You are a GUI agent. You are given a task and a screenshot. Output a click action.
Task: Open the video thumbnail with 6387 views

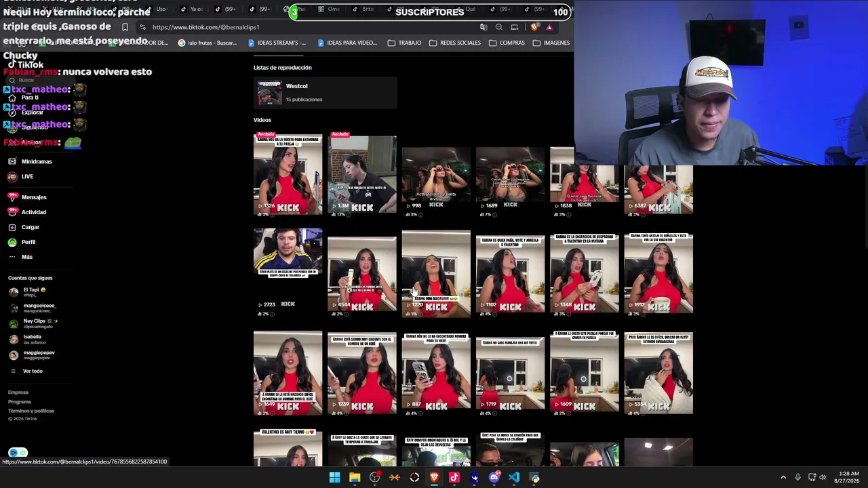pos(658,190)
